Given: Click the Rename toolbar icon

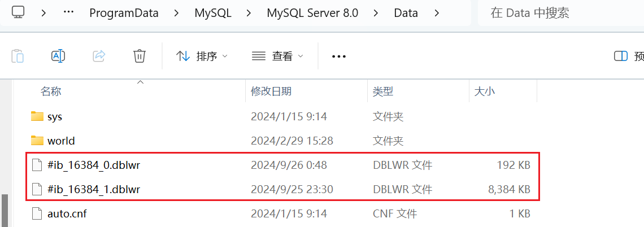Looking at the screenshot, I should coord(58,56).
